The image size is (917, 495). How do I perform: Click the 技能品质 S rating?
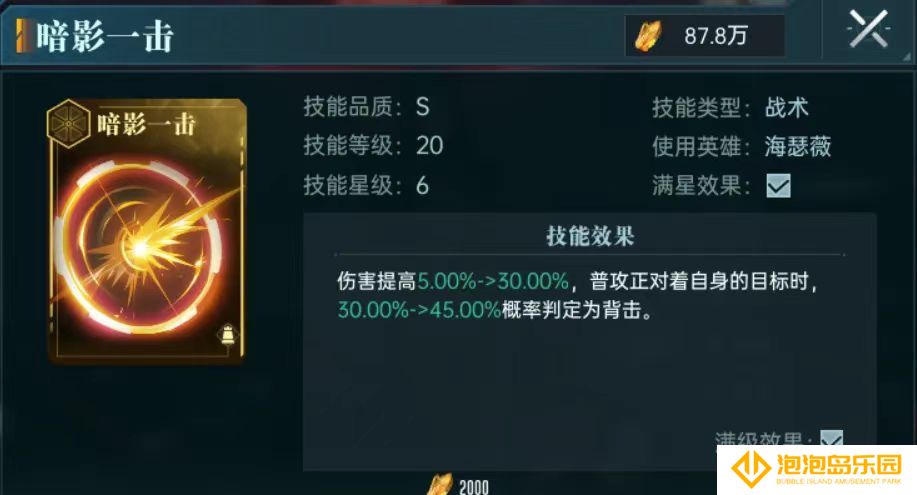tap(423, 107)
